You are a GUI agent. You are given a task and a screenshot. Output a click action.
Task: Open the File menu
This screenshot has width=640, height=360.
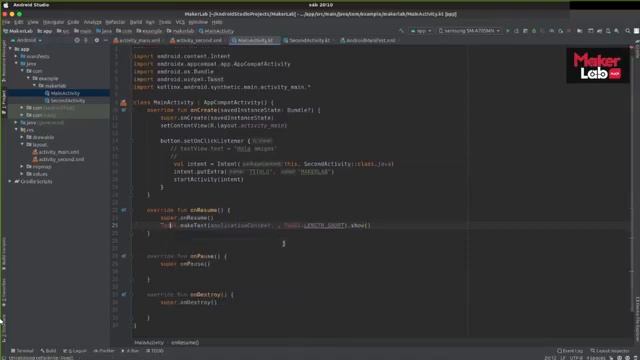(6, 22)
